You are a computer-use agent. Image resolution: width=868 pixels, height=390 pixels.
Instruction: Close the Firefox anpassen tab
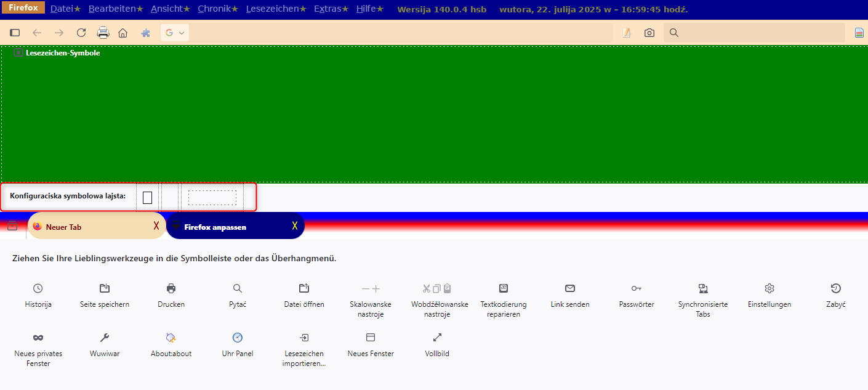[295, 226]
